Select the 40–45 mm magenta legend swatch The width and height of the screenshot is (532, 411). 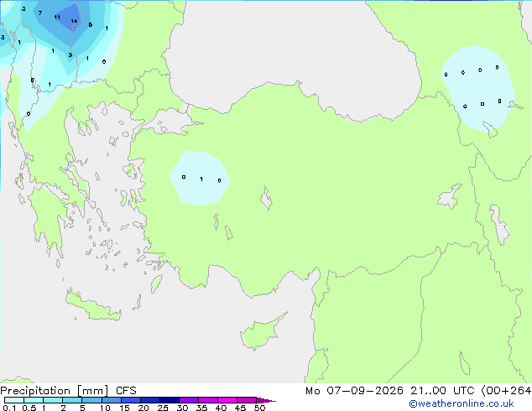click(227, 400)
